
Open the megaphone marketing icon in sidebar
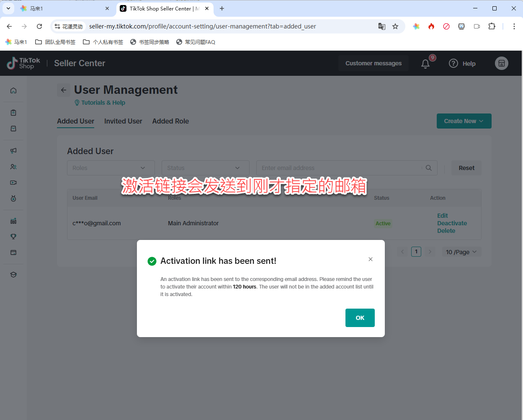coord(13,151)
